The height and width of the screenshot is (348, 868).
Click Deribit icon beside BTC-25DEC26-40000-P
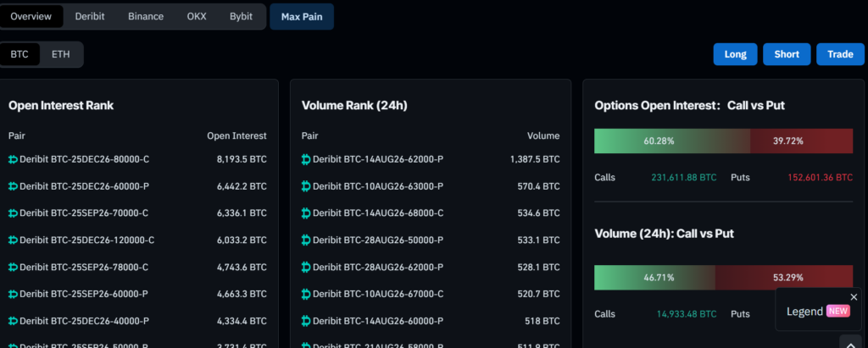click(14, 321)
